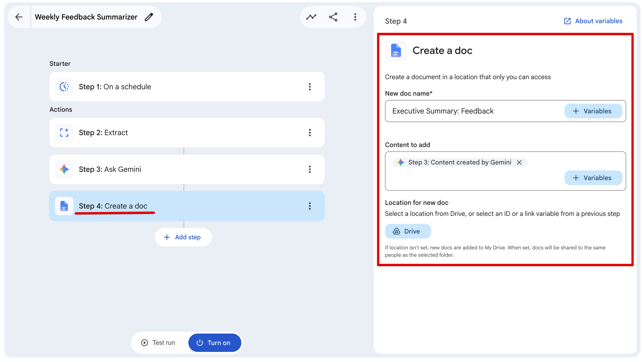The image size is (644, 362).
Task: Click the Location for new doc label
Action: click(x=416, y=203)
